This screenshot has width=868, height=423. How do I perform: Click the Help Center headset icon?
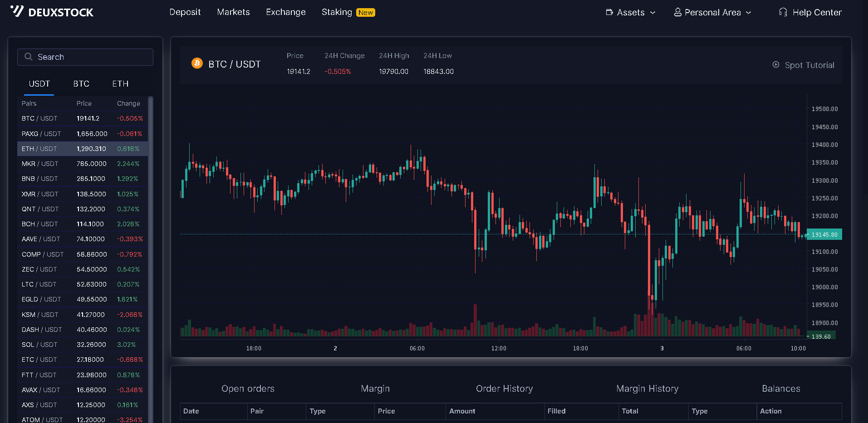[783, 12]
